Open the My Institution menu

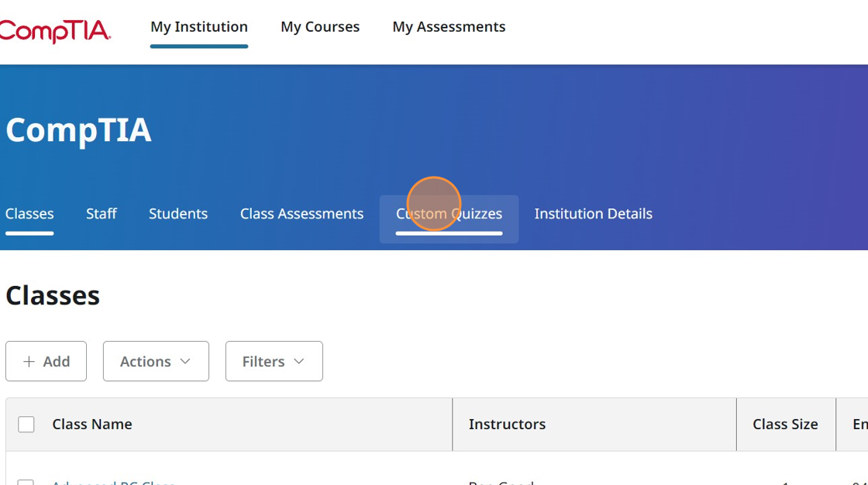pyautogui.click(x=199, y=26)
